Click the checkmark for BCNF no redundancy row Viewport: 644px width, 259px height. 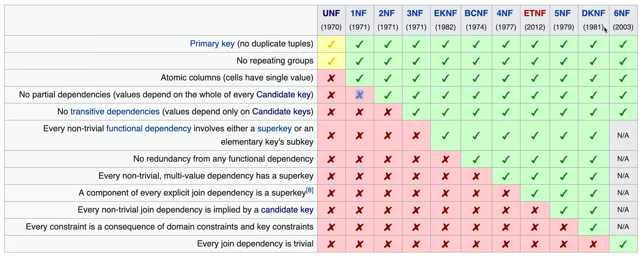(476, 159)
